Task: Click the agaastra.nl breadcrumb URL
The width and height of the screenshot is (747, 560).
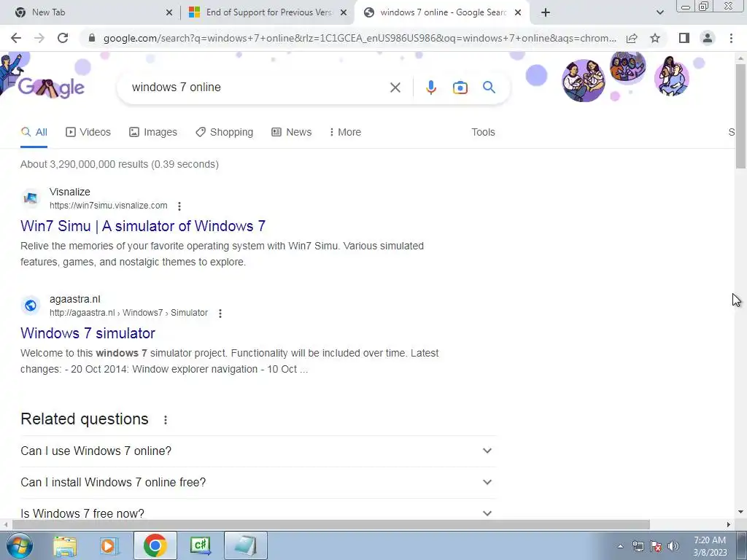Action: click(128, 313)
